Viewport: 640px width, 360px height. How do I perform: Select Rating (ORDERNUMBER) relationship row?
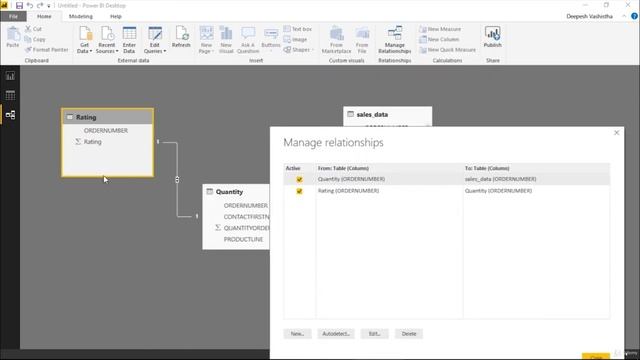(447, 191)
